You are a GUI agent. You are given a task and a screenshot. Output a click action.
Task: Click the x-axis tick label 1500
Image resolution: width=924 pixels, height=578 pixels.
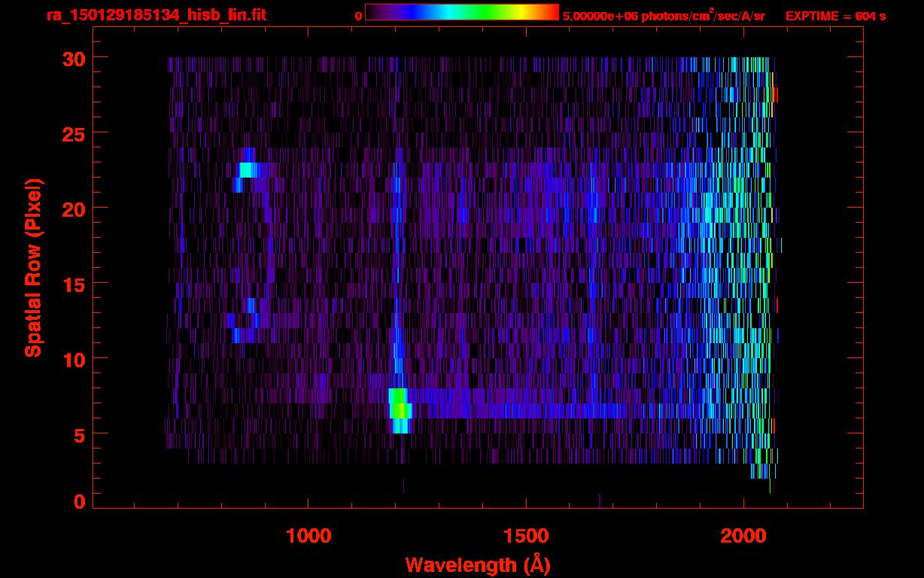click(x=526, y=536)
